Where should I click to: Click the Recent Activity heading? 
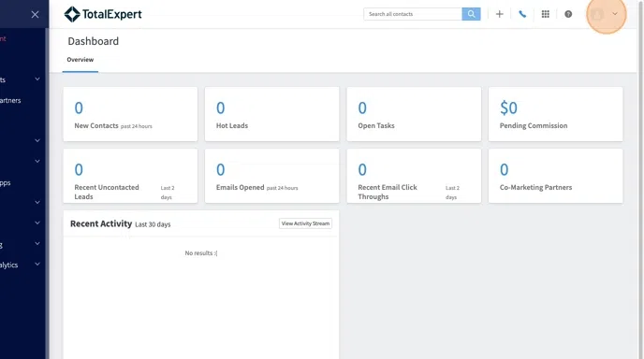tap(101, 223)
